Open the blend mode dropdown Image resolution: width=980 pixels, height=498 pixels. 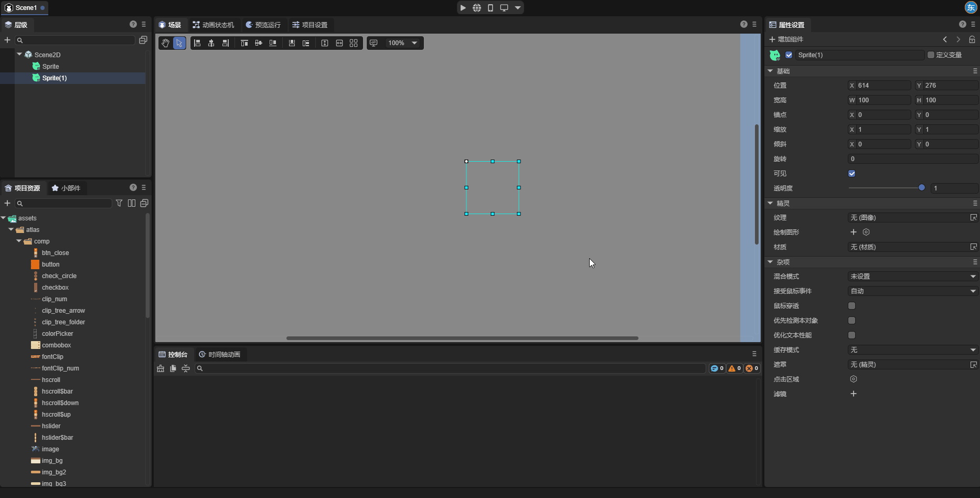912,276
